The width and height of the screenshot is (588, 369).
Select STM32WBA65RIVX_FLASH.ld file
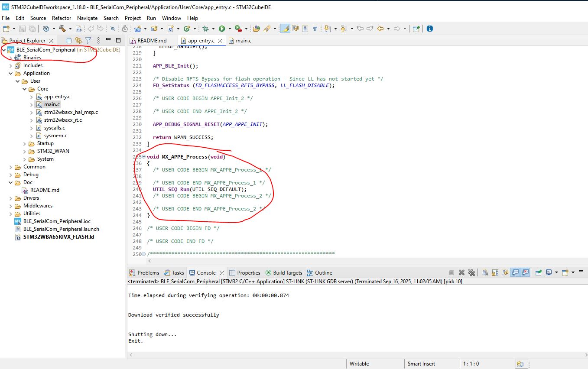[x=58, y=237]
